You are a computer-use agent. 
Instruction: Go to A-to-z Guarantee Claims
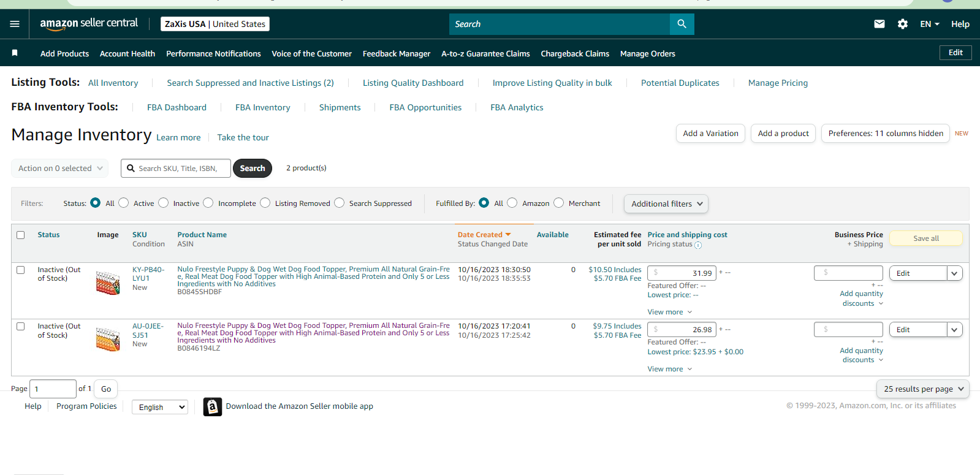click(485, 54)
